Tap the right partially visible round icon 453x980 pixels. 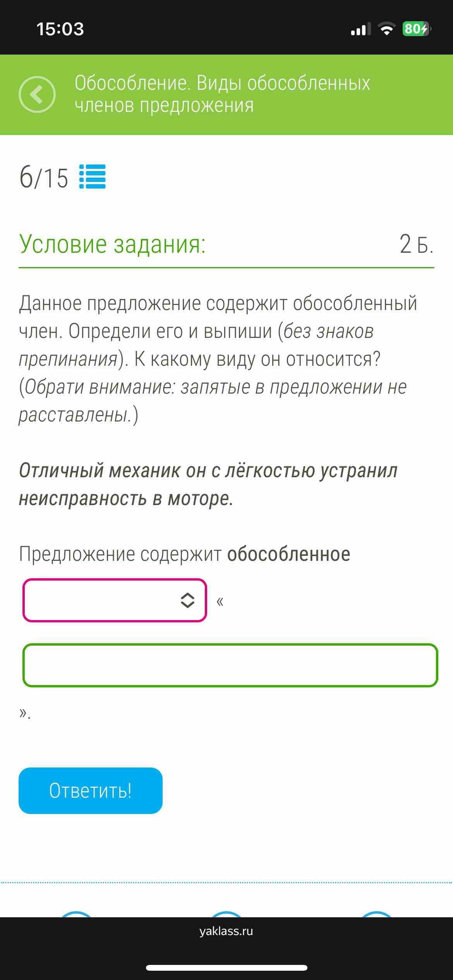pyautogui.click(x=376, y=914)
